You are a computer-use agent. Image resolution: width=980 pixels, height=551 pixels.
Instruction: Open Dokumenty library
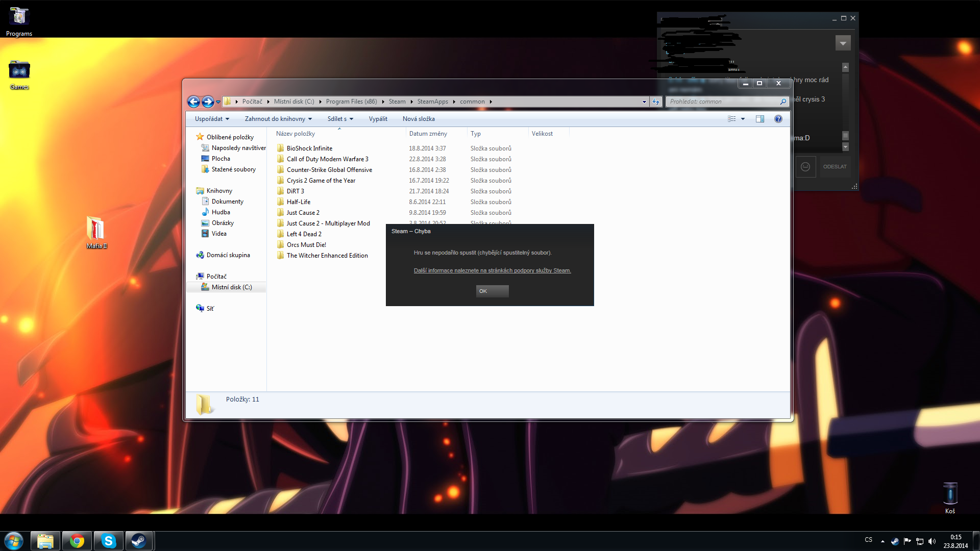(227, 202)
